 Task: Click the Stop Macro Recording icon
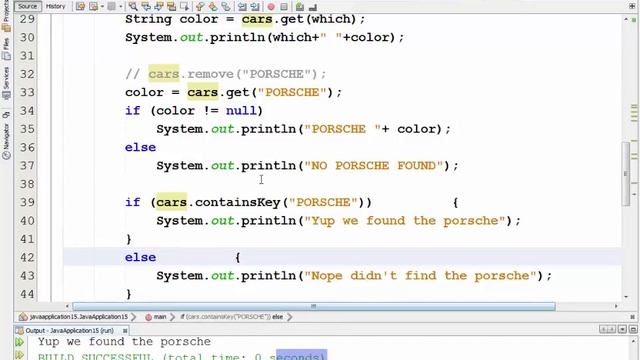[x=284, y=7]
